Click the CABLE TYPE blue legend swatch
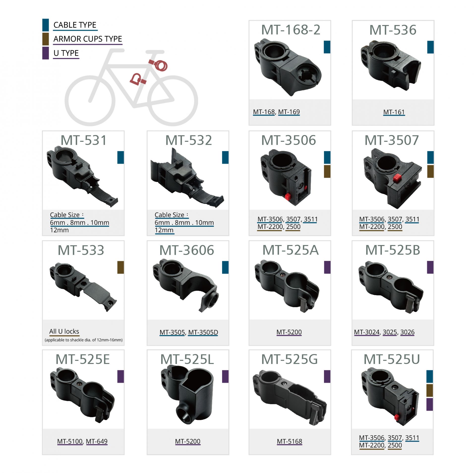The image size is (476, 473). tap(45, 25)
